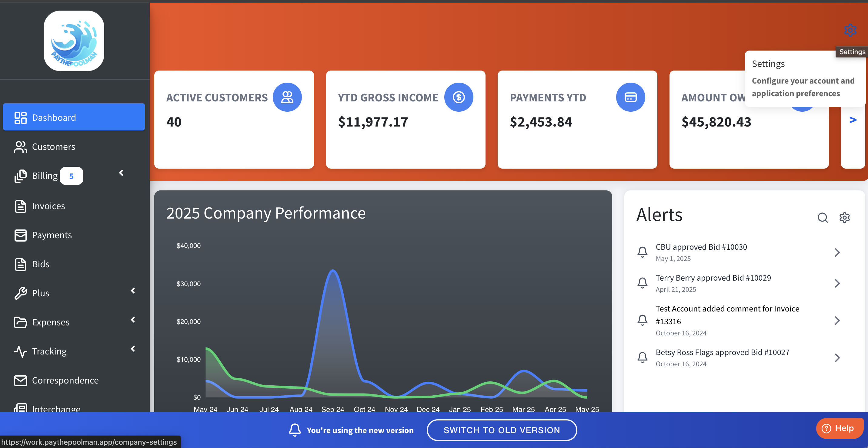868x448 pixels.
Task: Expand the Billing submenu arrow
Action: [121, 173]
